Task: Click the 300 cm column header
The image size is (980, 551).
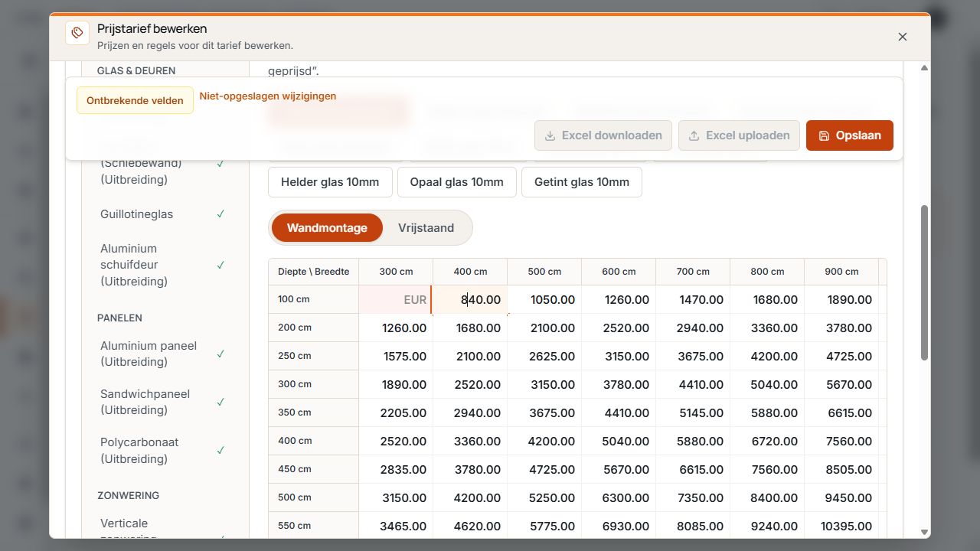Action: (396, 272)
